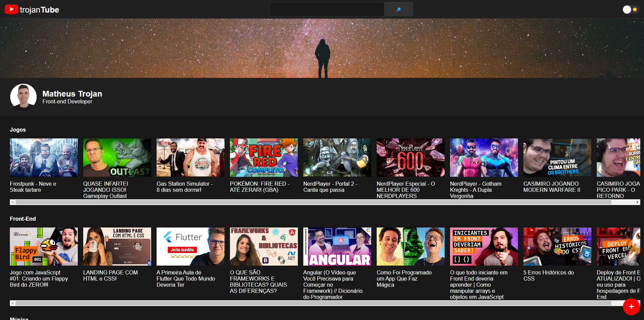Click the Jogos horizontal scrollbar thumb
The image size is (644, 320).
click(x=314, y=202)
